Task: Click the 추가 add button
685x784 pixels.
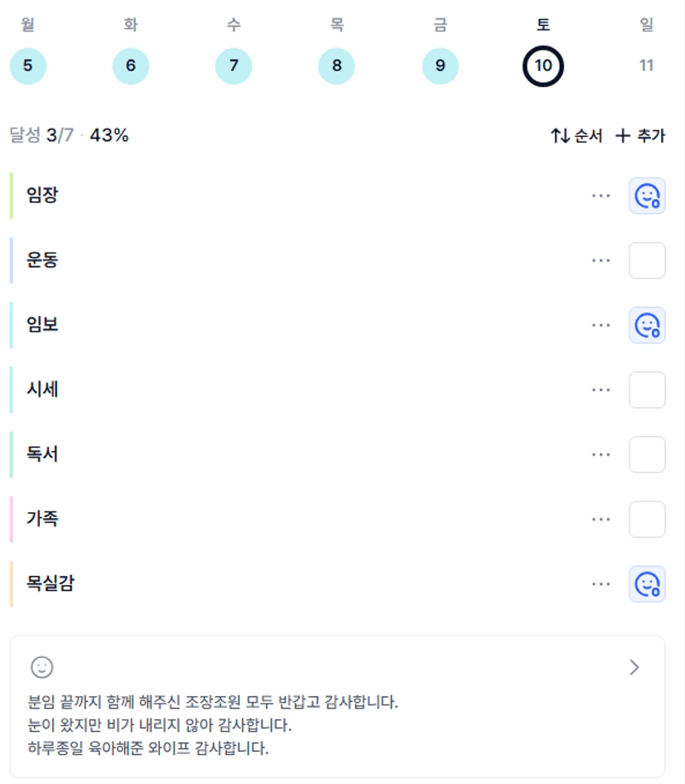Action: 640,136
